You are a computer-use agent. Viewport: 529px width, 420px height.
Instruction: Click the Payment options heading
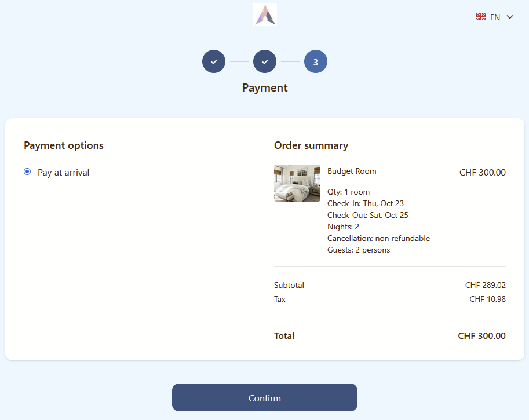[64, 145]
